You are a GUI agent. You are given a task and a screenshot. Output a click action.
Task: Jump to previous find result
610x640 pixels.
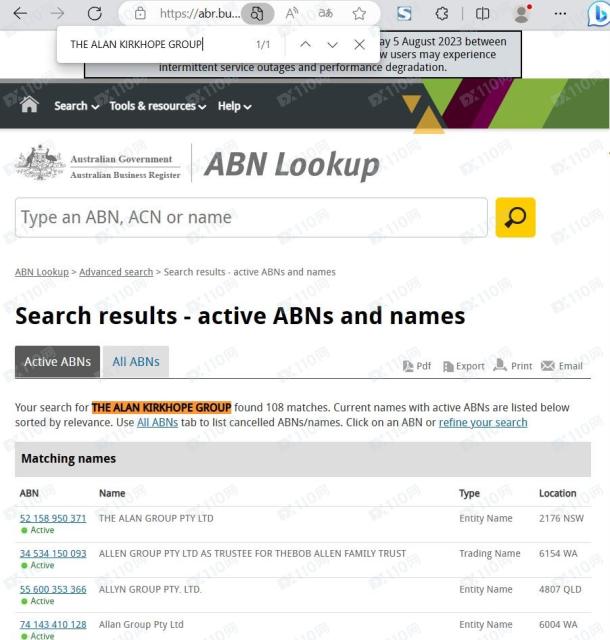[x=305, y=44]
